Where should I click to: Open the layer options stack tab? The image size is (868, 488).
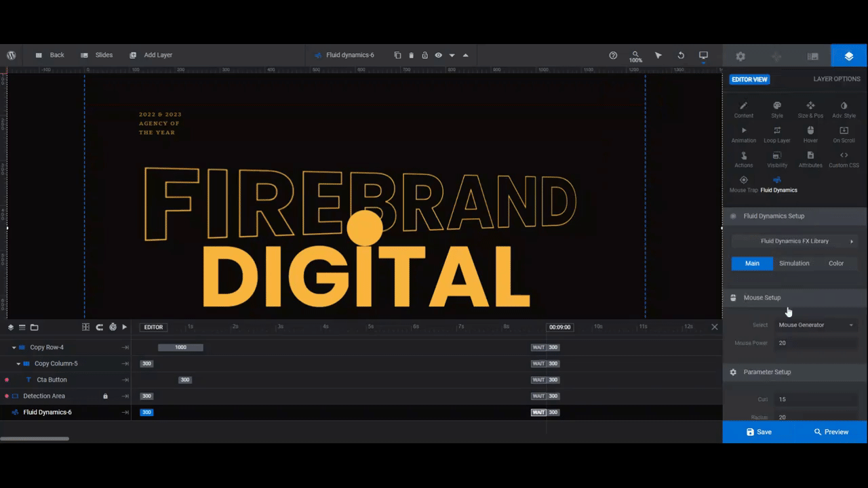(849, 56)
